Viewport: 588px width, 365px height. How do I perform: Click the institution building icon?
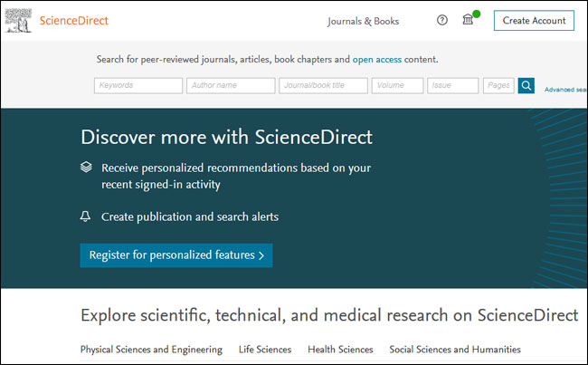point(468,19)
